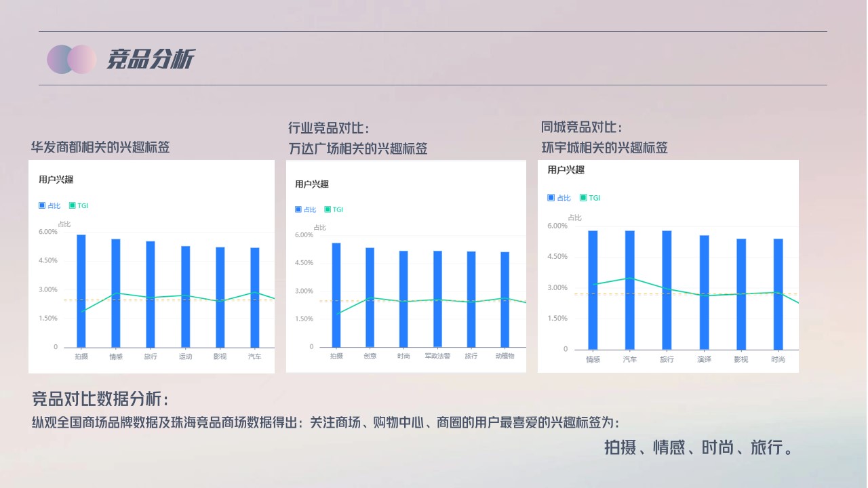The width and height of the screenshot is (868, 488).
Task: Select conclusion text 拍摄、情感、时尚、旅行
Action: [x=698, y=448]
